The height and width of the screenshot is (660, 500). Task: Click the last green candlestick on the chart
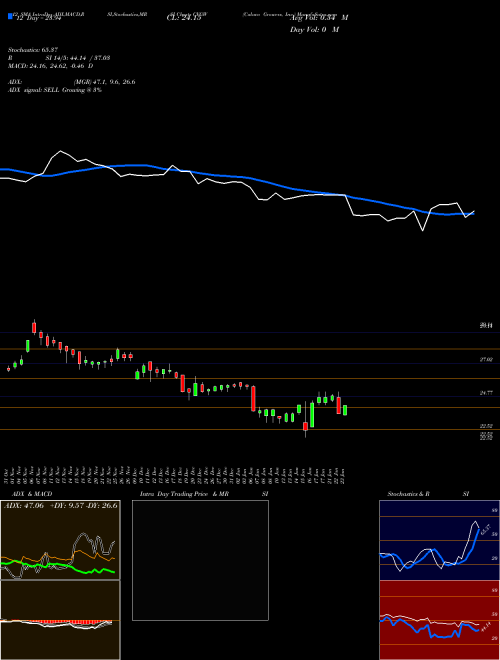pos(345,410)
